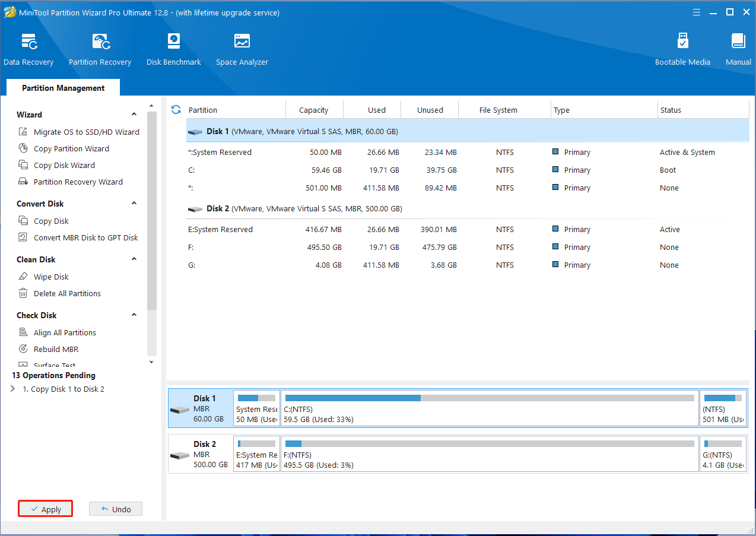Collapse the Check Disk section
The image size is (756, 536).
pos(134,315)
